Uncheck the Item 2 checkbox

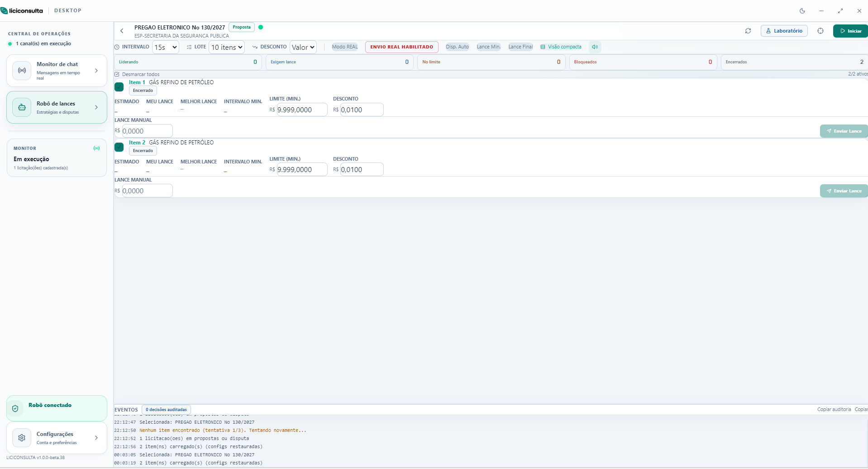coord(119,147)
